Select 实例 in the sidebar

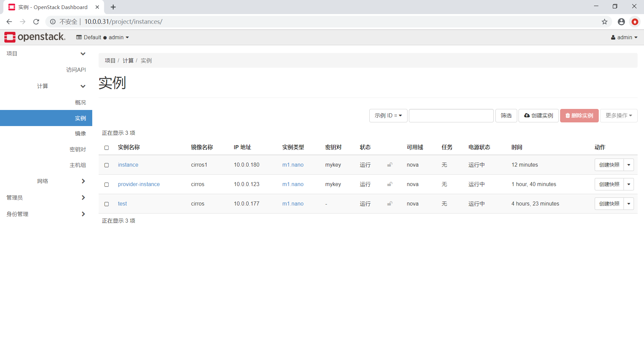click(46, 118)
